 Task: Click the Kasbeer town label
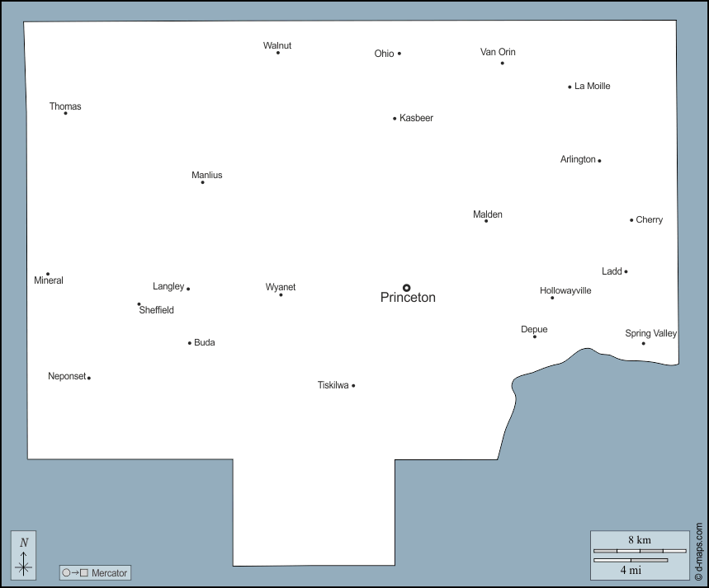[x=416, y=118]
